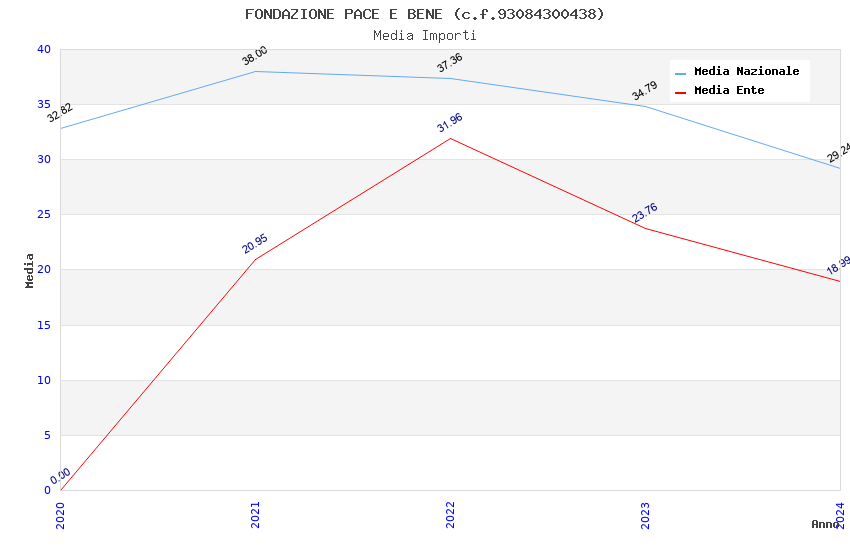Viewport: 850px width, 550px height.
Task: Click the 31.96 peak data label
Action: 450,123
